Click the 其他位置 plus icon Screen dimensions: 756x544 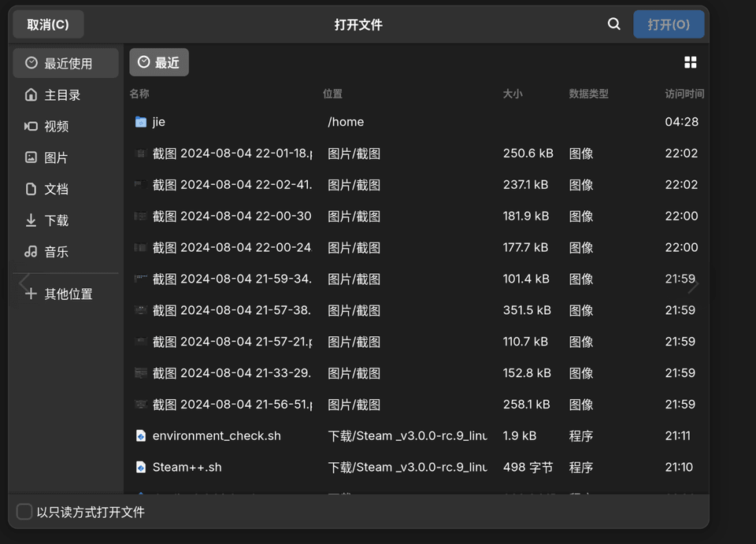(31, 294)
